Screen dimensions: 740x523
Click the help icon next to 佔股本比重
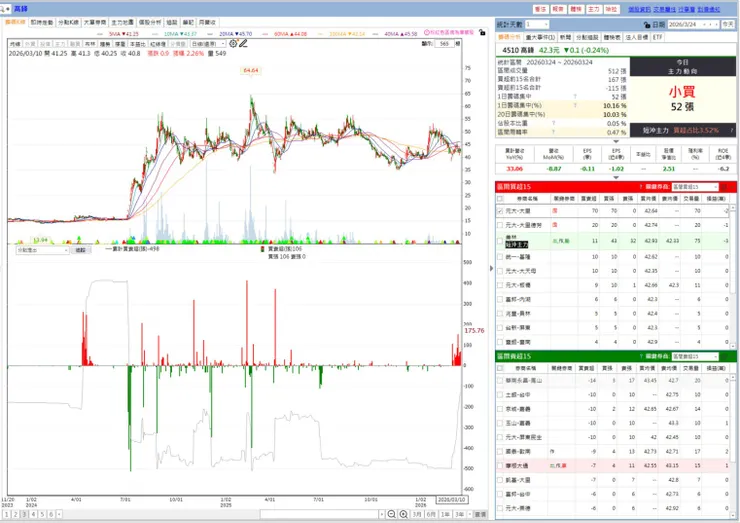[x=553, y=123]
